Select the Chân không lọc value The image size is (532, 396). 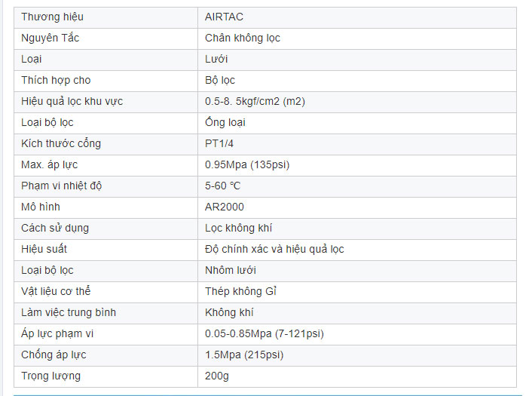[242, 38]
